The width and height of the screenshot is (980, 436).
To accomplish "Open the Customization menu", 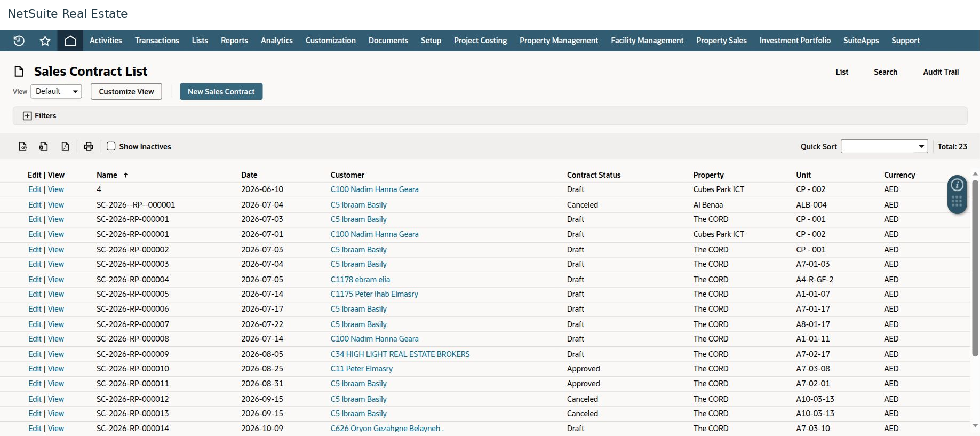I will point(331,41).
